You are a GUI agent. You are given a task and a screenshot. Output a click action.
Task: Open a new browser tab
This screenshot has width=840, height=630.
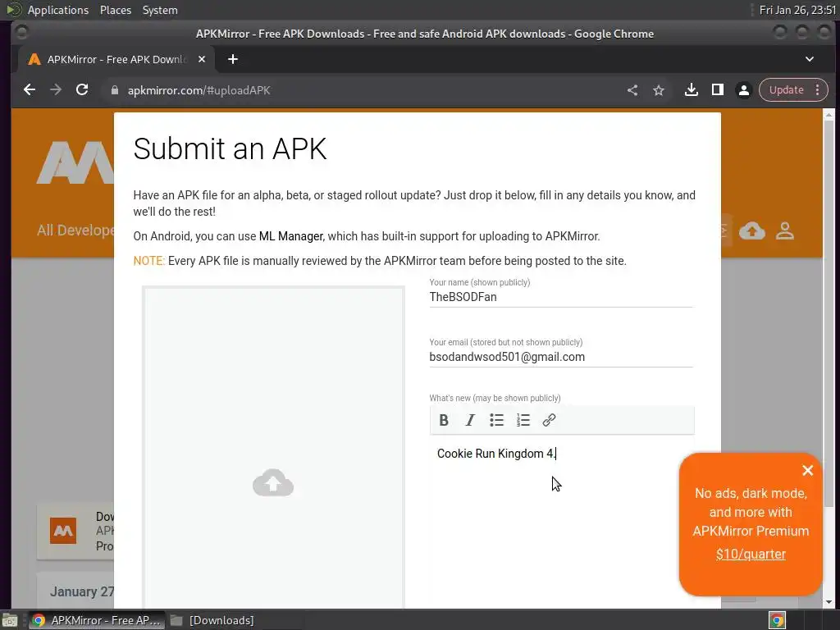232,59
